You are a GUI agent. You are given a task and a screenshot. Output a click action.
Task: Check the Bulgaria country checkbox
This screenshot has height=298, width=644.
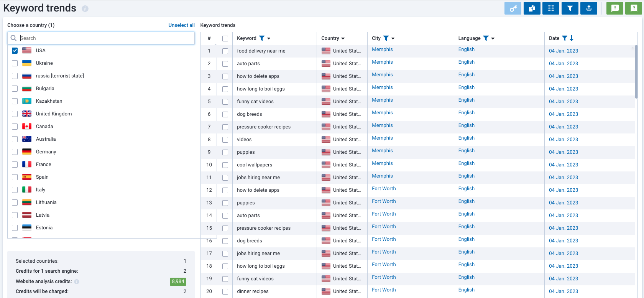15,89
